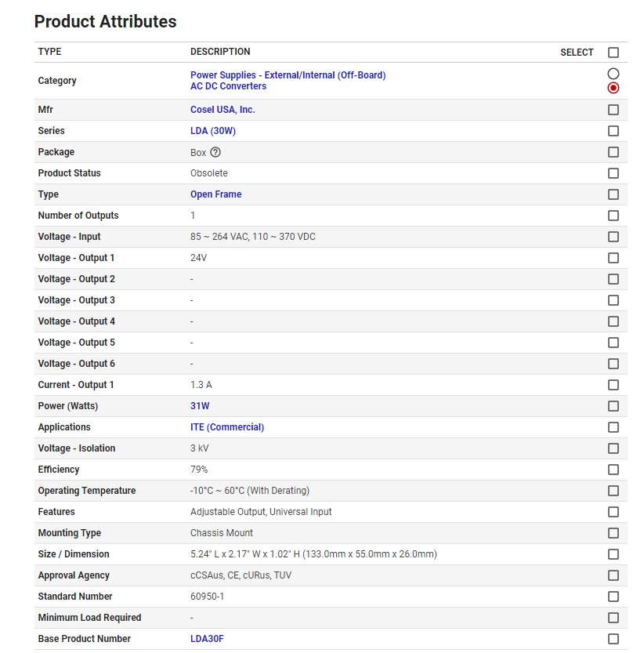Image resolution: width=644 pixels, height=653 pixels.
Task: Open the ITE (Commercial) applications link
Action: point(227,427)
